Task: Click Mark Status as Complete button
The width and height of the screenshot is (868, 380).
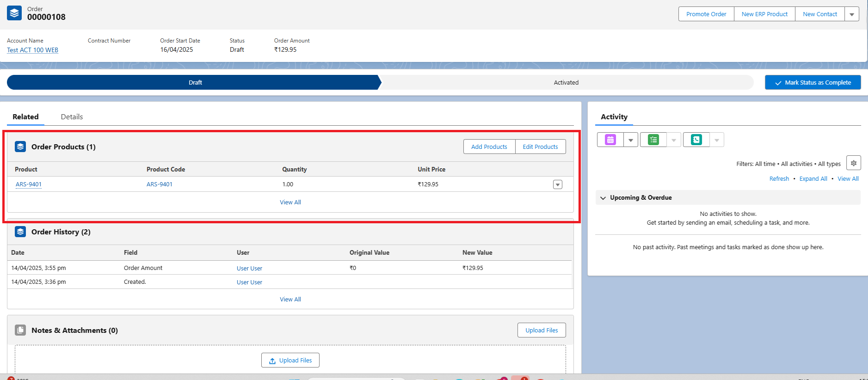Action: pos(813,82)
